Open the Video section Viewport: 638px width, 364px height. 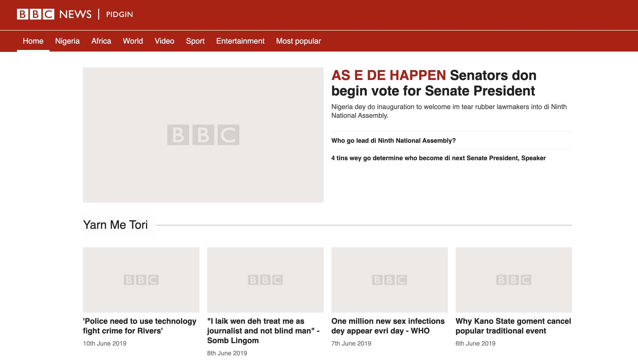(x=164, y=41)
